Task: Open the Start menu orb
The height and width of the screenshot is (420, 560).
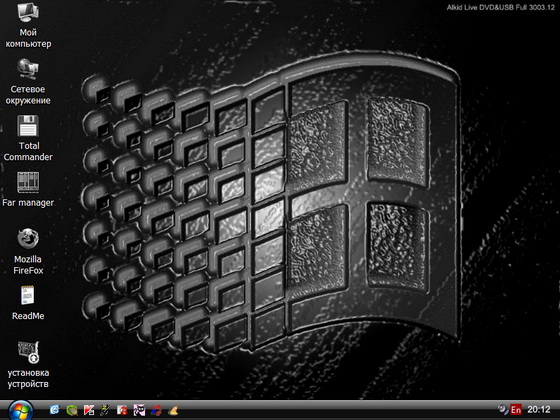Action: tap(20, 410)
